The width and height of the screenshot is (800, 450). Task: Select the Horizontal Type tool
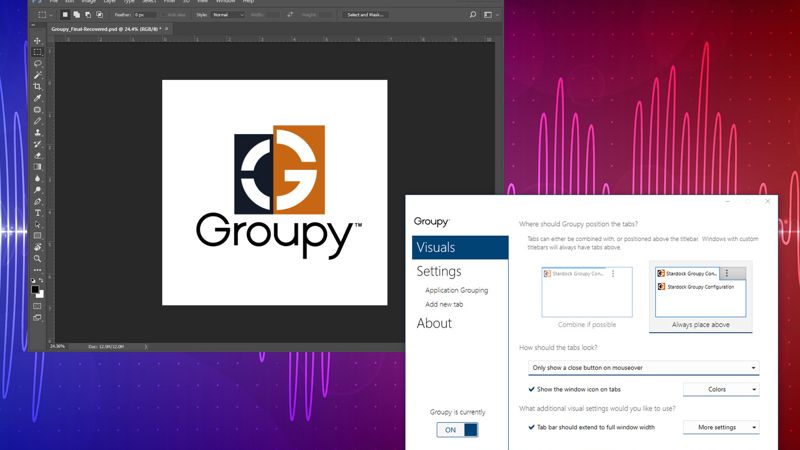(37, 213)
